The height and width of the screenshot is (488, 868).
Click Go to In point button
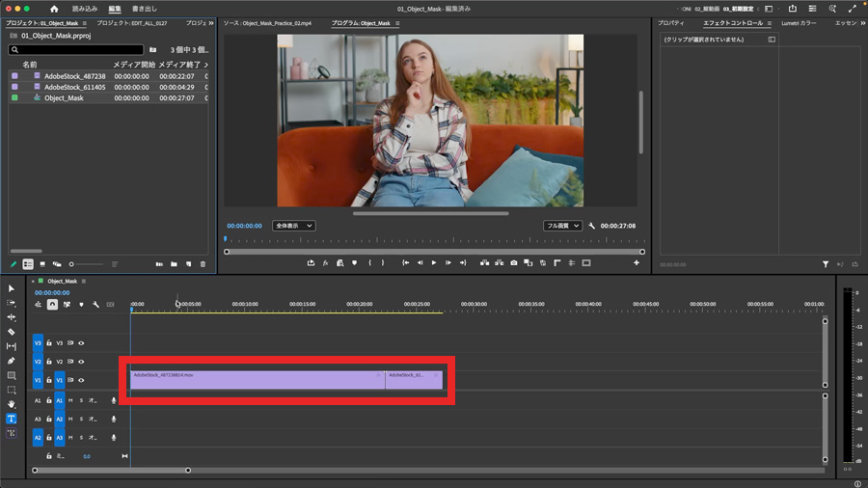(405, 263)
